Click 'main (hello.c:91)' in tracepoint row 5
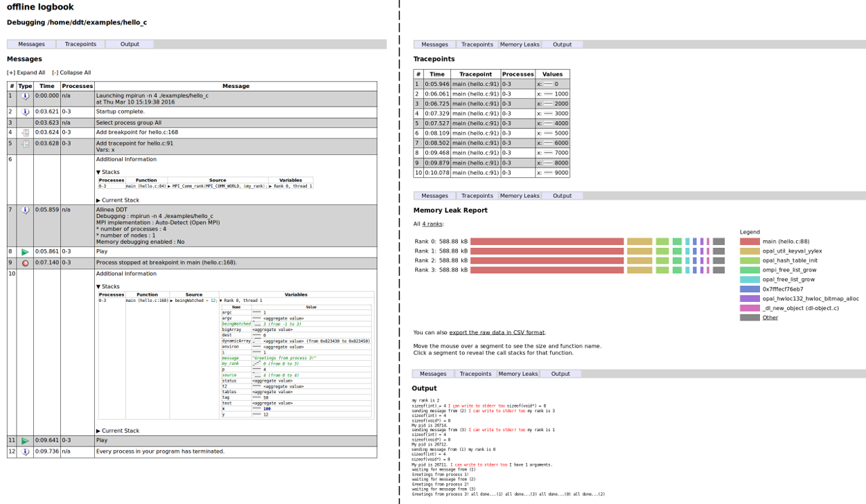 [475, 123]
